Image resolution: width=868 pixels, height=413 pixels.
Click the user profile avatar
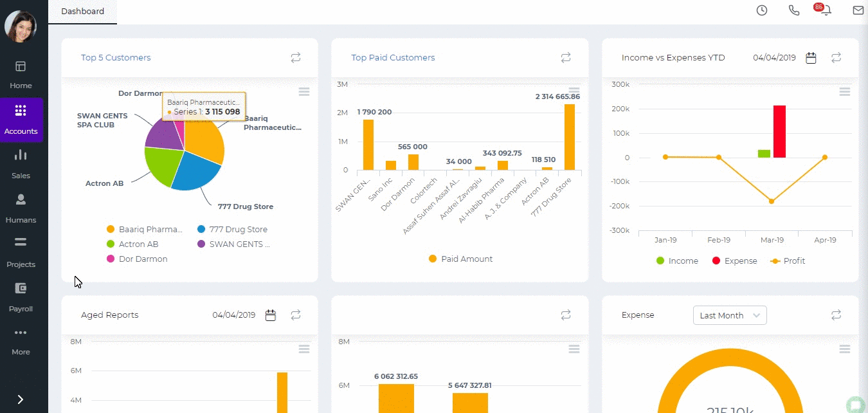21,26
